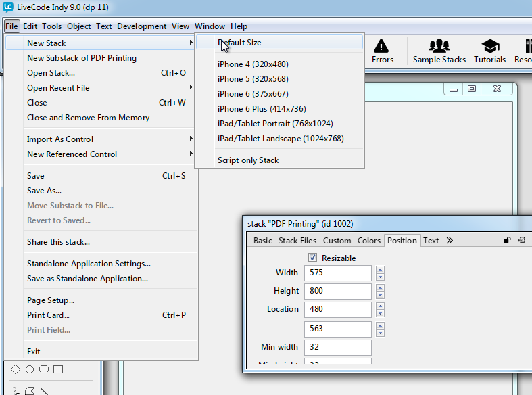The height and width of the screenshot is (395, 532).
Task: Click the inspector icon beside the lock
Action: pos(521,240)
